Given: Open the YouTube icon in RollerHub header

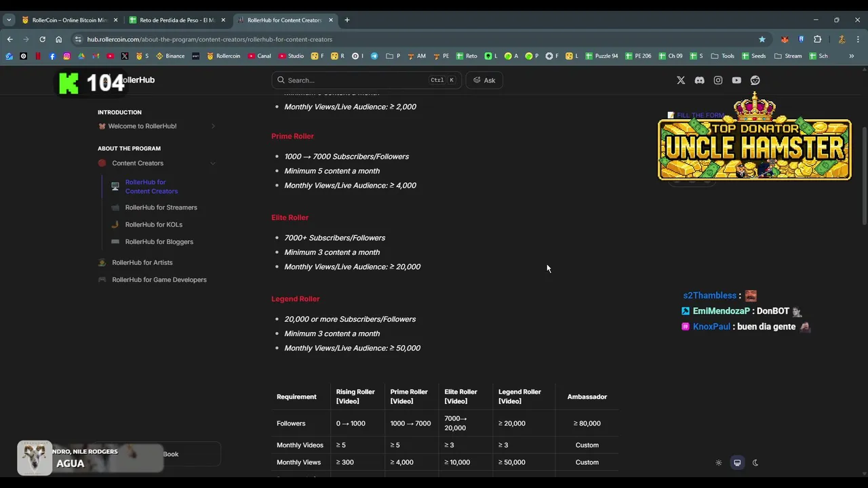Looking at the screenshot, I should [736, 80].
